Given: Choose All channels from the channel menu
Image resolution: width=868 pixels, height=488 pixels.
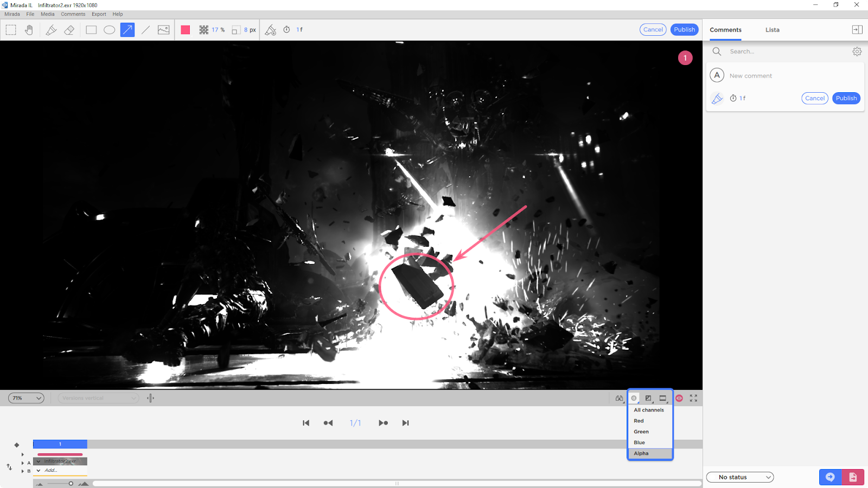Looking at the screenshot, I should tap(650, 410).
